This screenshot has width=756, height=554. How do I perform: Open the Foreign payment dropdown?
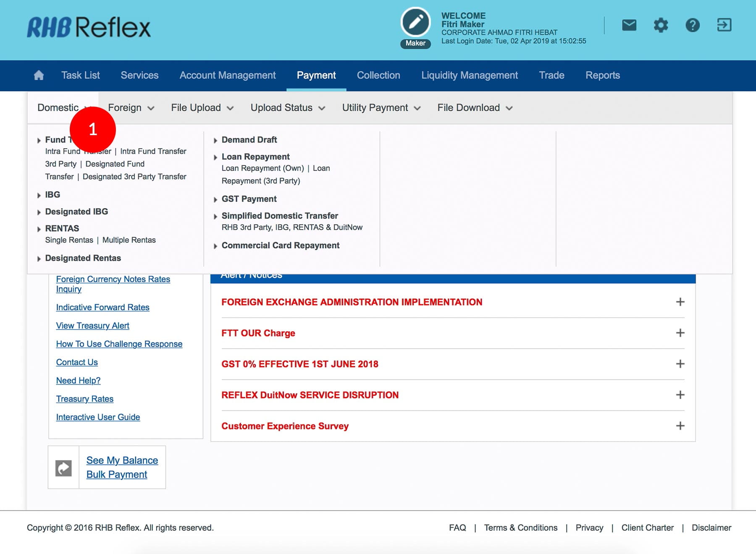(131, 108)
